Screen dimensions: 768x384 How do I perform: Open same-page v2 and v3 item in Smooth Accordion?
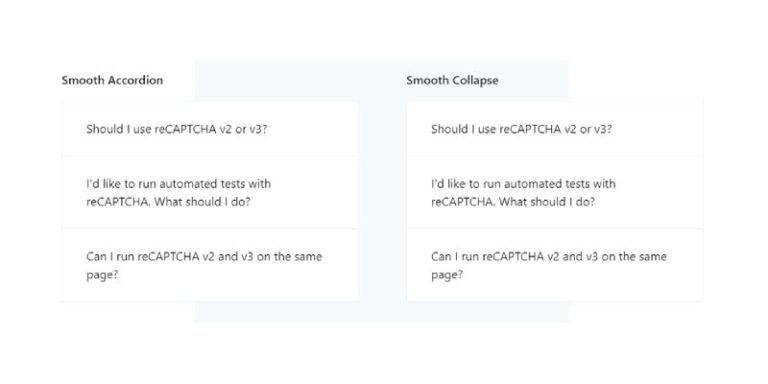tap(210, 265)
